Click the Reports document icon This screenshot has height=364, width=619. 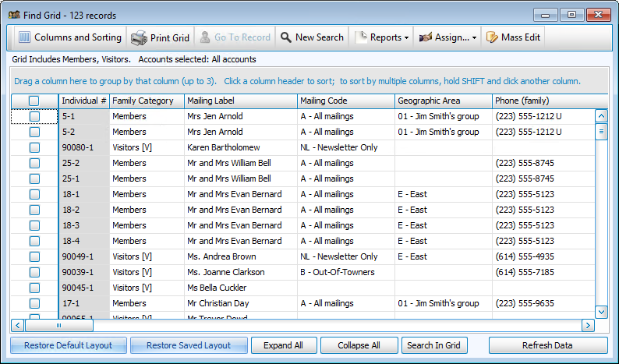(x=361, y=37)
